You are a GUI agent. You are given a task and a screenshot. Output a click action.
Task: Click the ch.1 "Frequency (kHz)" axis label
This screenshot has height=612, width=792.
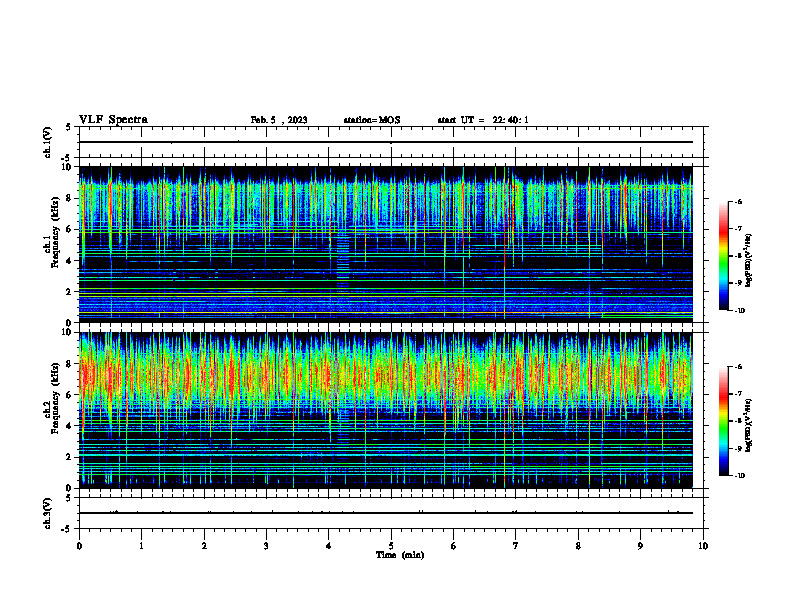[55, 232]
